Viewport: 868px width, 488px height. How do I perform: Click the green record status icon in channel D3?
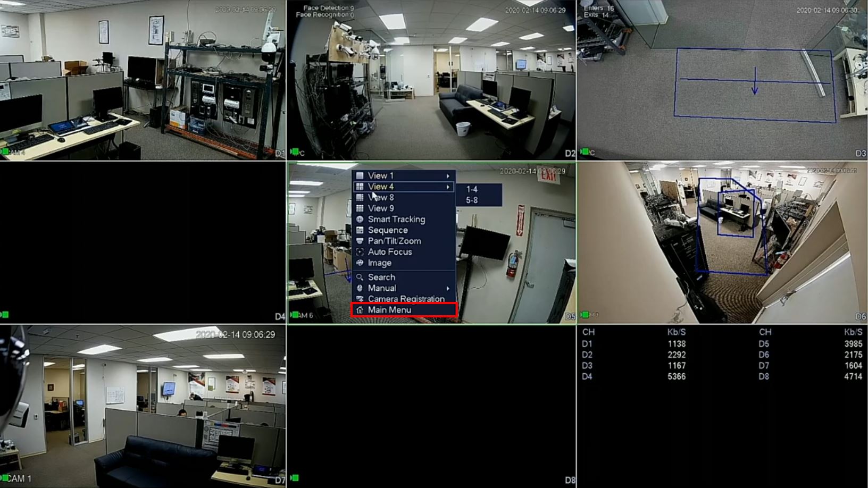click(x=585, y=152)
